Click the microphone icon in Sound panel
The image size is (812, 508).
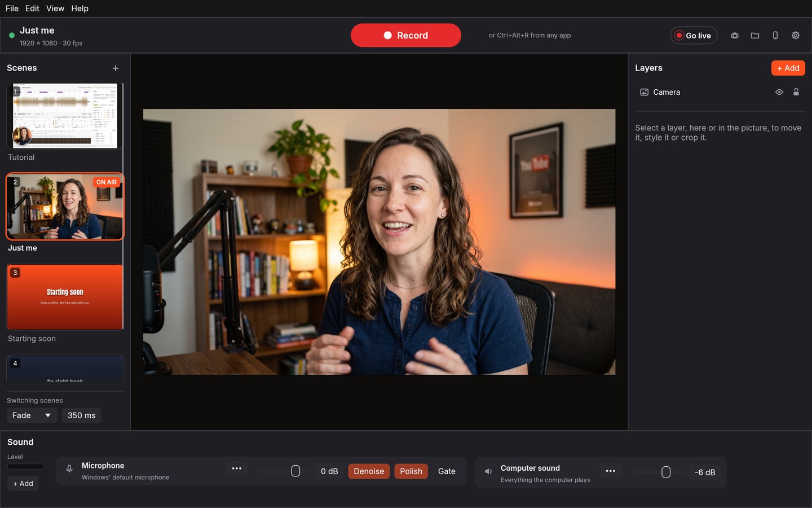pos(69,468)
